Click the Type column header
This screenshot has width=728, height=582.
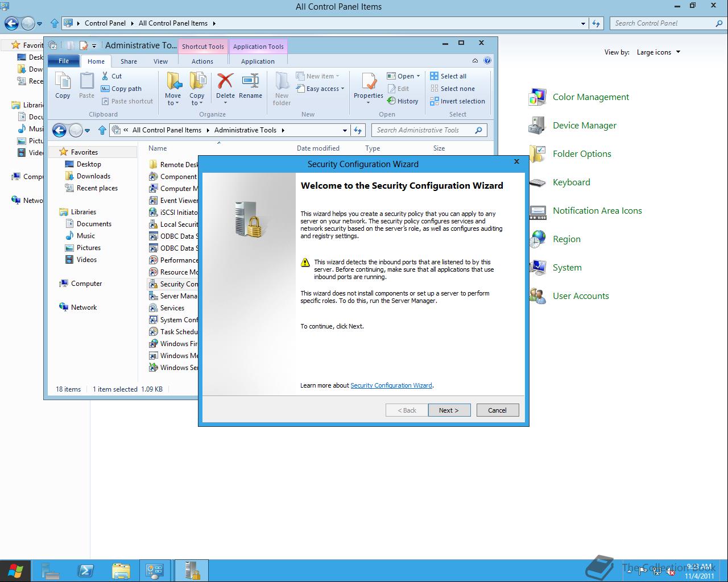[x=373, y=148]
